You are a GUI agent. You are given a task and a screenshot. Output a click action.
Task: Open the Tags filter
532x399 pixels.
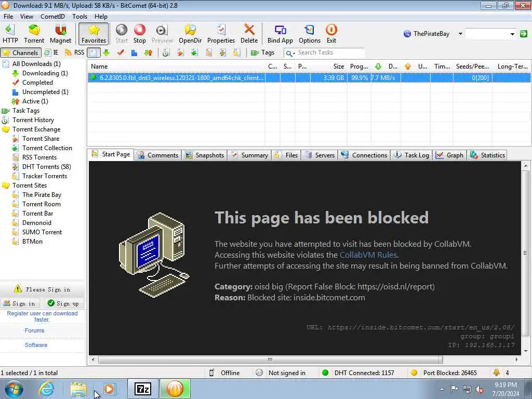[x=262, y=52]
